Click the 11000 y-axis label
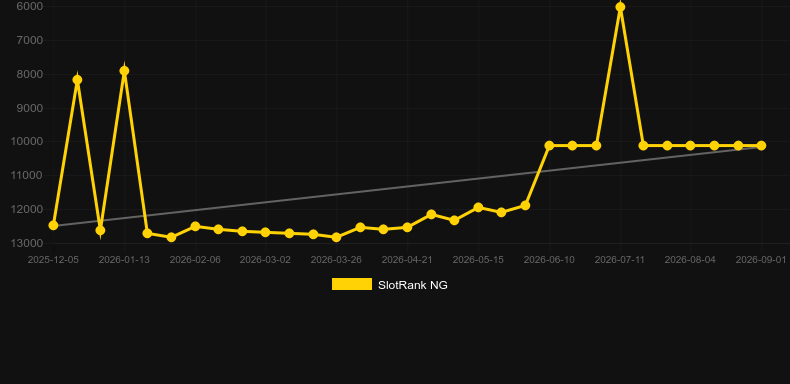The width and height of the screenshot is (790, 384). 27,175
